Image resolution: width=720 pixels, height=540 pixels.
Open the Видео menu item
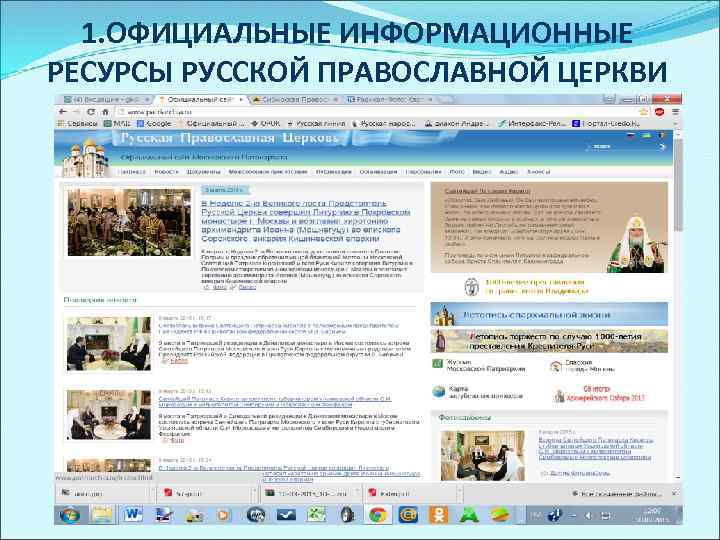tap(482, 172)
